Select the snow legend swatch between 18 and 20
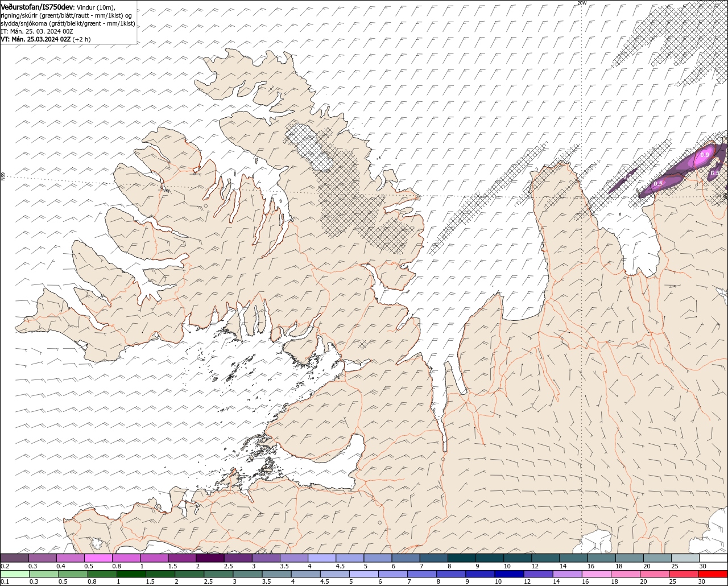This screenshot has width=728, height=586. (x=629, y=558)
